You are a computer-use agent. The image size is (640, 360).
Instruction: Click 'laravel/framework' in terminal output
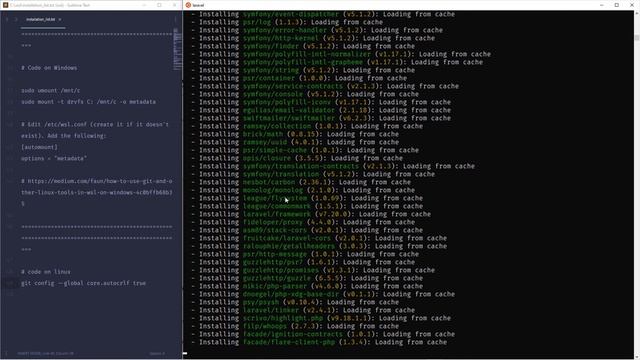point(277,214)
